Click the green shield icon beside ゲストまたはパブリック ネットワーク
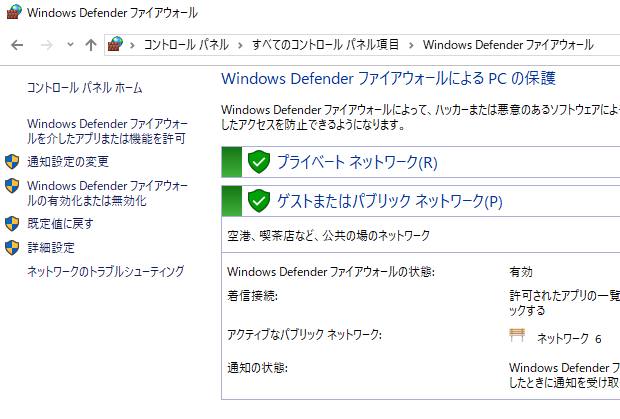This screenshot has height=419, width=620. pyautogui.click(x=259, y=201)
